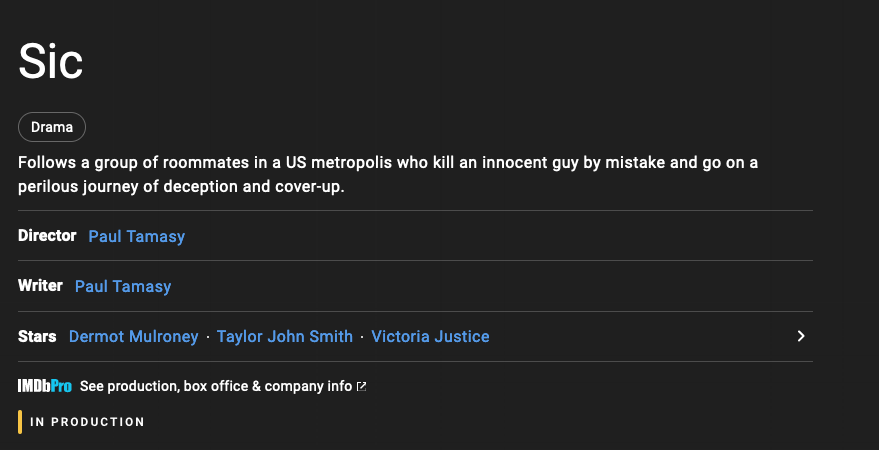Click the blue Pro part of IMDbPro logo
879x450 pixels.
pyautogui.click(x=62, y=386)
